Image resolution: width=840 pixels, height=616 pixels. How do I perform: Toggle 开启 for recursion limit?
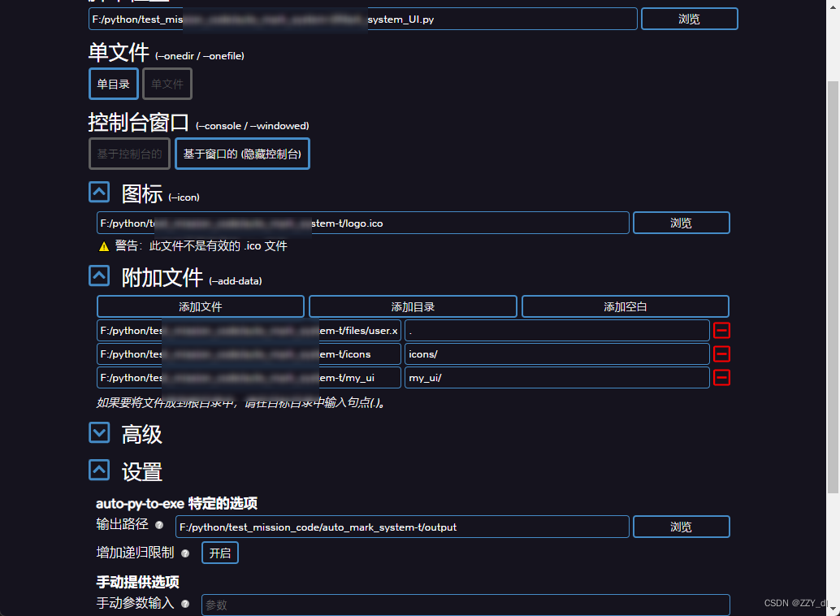[x=219, y=553]
